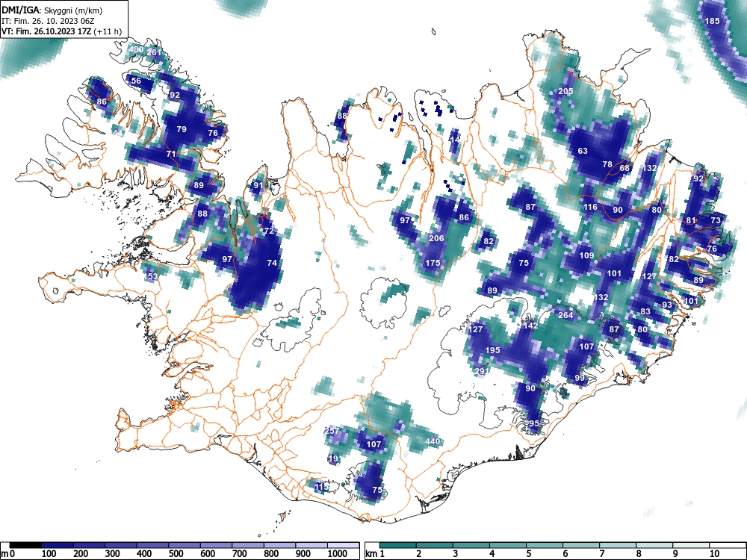This screenshot has height=560, width=747.
Task: Click the visibility value '63' on the map
Action: (x=583, y=151)
